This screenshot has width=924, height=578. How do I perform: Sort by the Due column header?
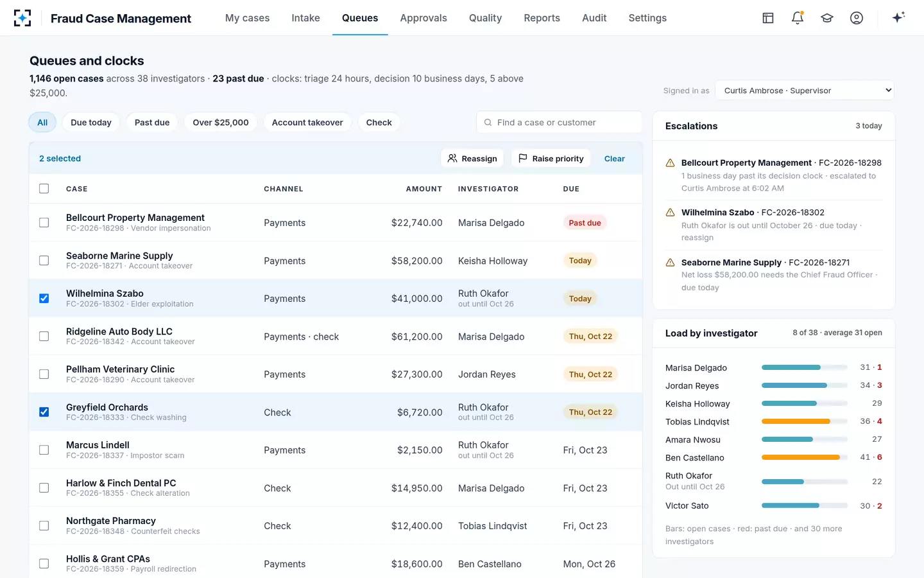tap(571, 189)
